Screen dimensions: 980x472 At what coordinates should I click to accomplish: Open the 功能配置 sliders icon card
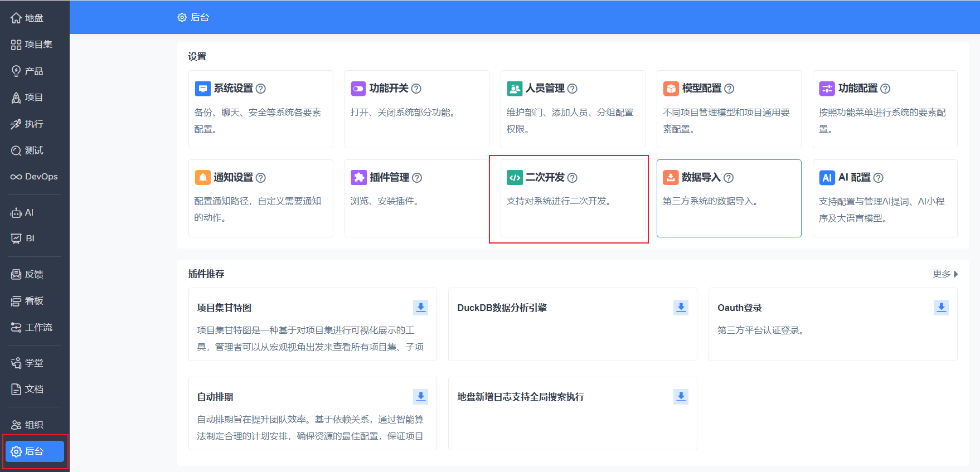click(827, 89)
